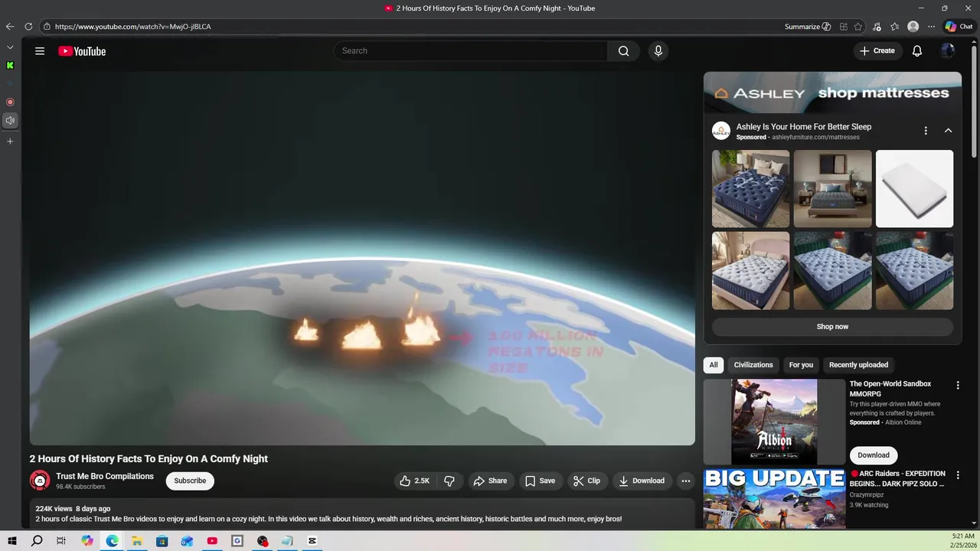Open Microsoft Store from the taskbar
This screenshot has width=980, height=551.
162,541
